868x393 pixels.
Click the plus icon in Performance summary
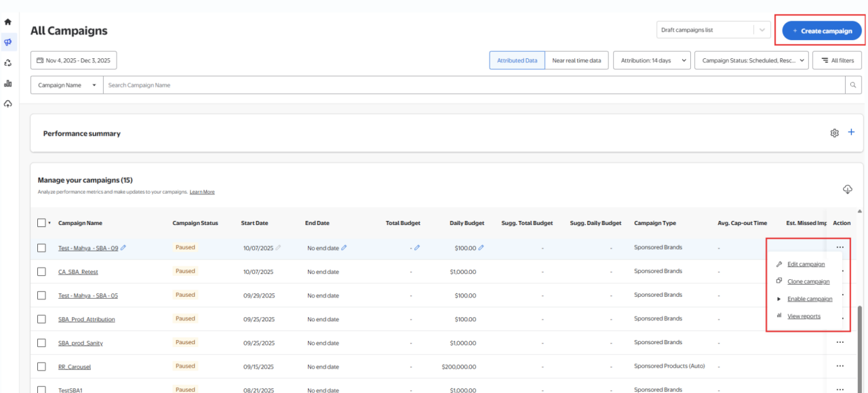tap(851, 133)
